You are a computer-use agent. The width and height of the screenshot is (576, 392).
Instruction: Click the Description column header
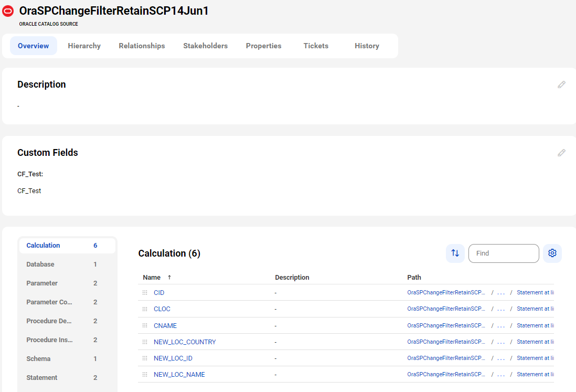292,278
